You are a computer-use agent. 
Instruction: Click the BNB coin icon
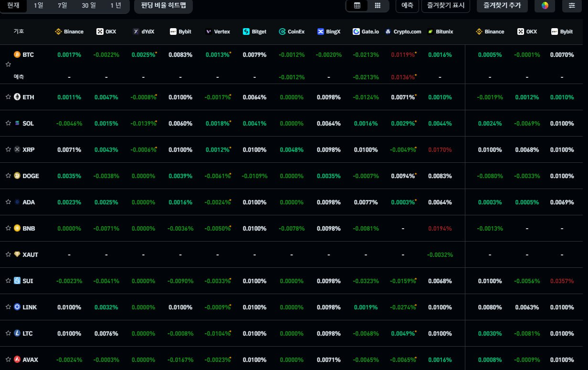(x=17, y=228)
